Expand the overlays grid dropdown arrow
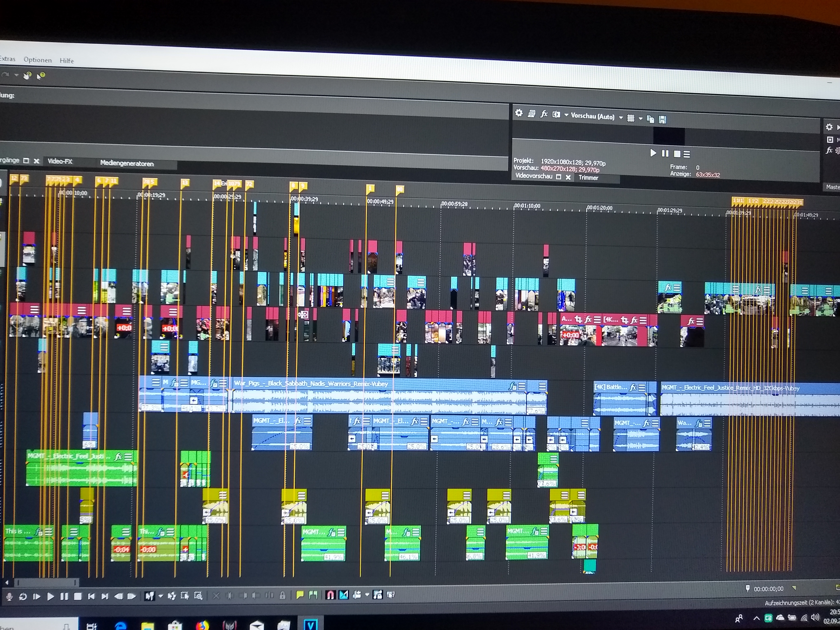 click(641, 119)
